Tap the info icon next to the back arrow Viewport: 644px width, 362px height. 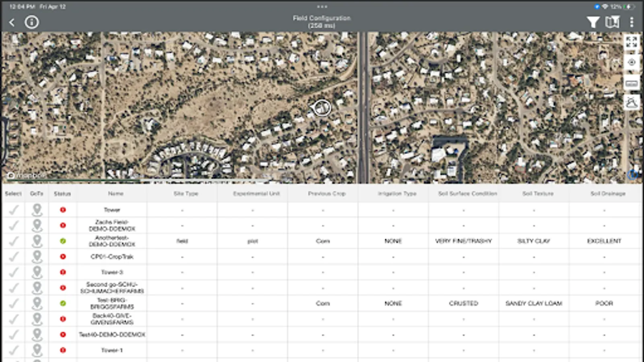[32, 22]
